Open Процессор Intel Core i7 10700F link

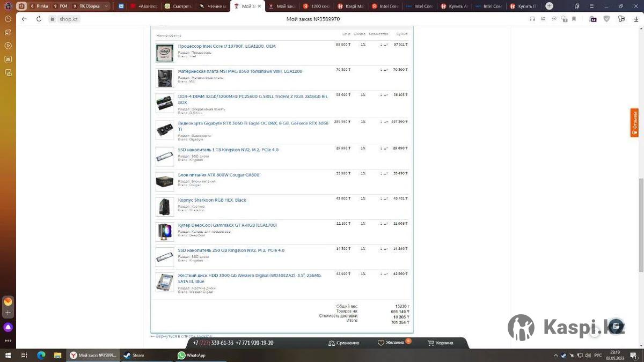point(226,46)
